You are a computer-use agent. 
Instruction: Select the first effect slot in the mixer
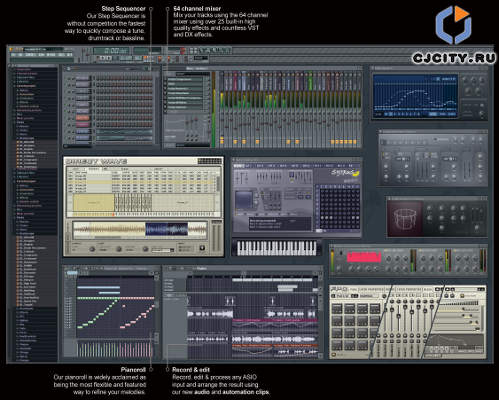click(x=184, y=80)
